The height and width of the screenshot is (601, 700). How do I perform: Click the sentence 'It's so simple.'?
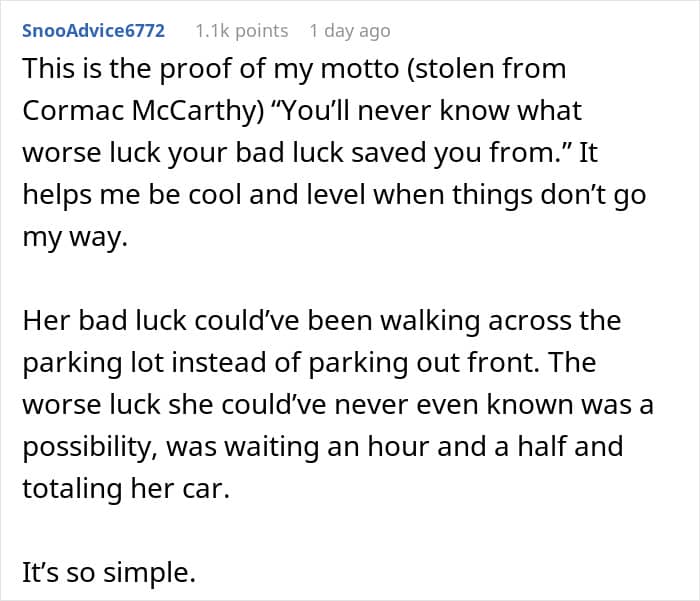pos(109,572)
